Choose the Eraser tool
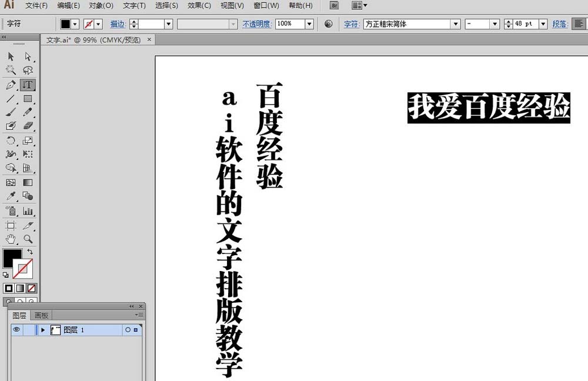588x381 pixels. [x=28, y=126]
